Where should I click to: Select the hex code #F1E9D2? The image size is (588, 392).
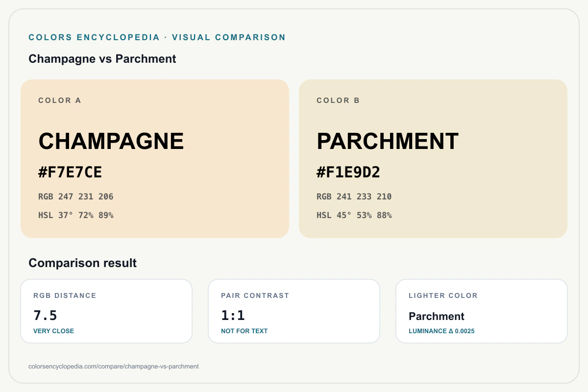coord(348,172)
